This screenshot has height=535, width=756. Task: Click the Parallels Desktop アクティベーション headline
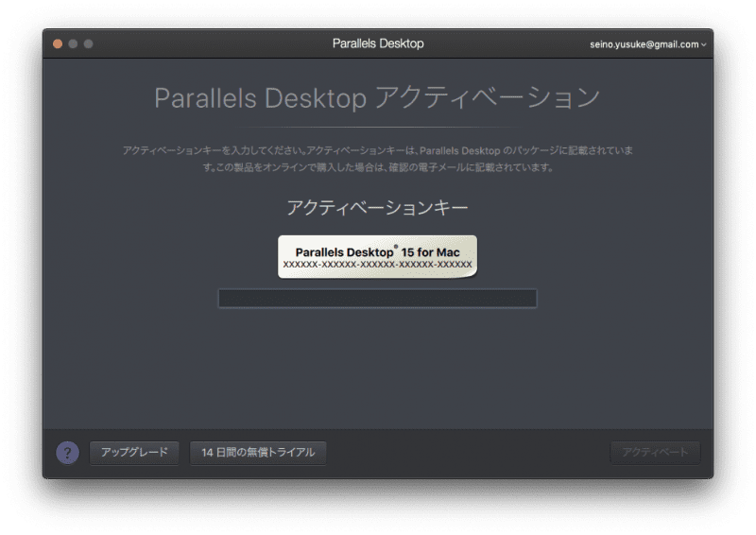tap(377, 97)
